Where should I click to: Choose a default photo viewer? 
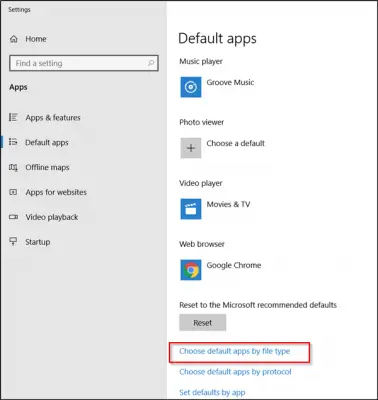[x=223, y=148]
